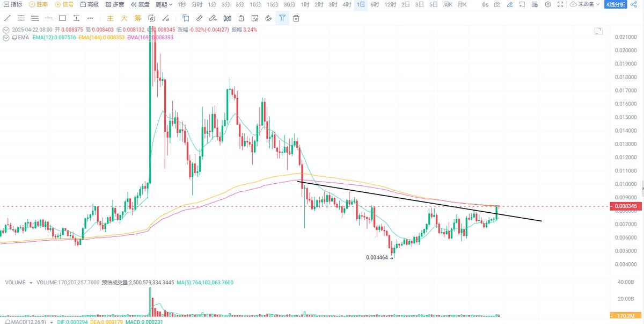644x324 pixels.
Task: Select the 5日 timeframe
Action: (434, 4)
